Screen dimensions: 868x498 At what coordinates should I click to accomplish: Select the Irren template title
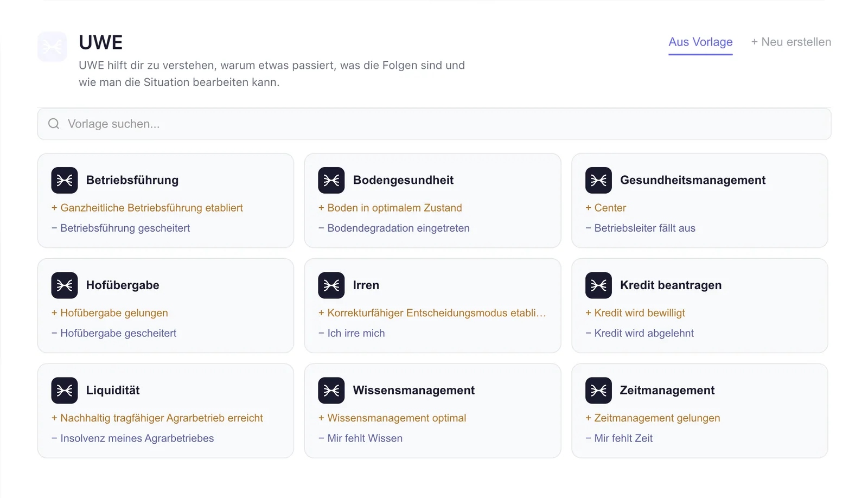click(x=366, y=285)
